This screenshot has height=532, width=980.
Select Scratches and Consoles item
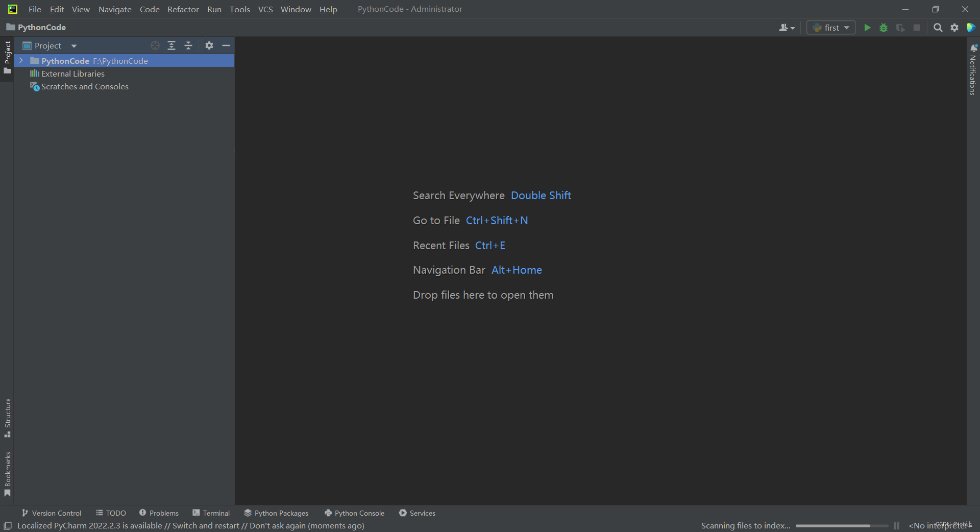pyautogui.click(x=79, y=87)
